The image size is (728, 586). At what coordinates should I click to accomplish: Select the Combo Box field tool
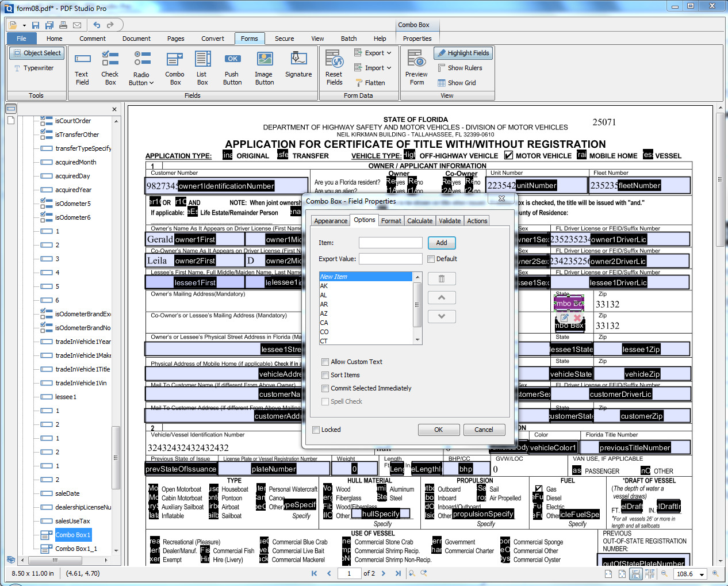175,68
